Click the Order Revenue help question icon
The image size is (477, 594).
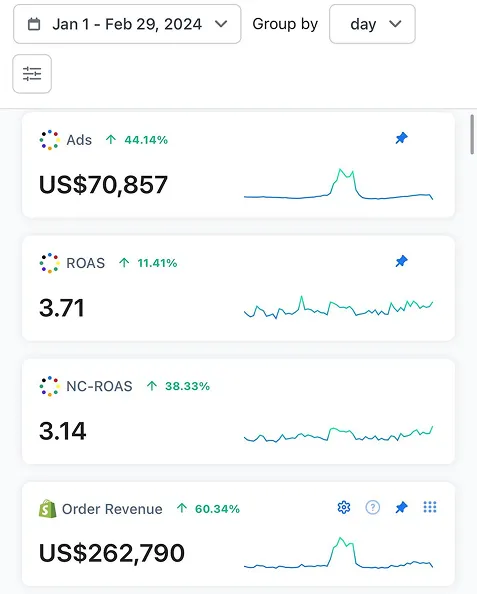click(x=372, y=507)
